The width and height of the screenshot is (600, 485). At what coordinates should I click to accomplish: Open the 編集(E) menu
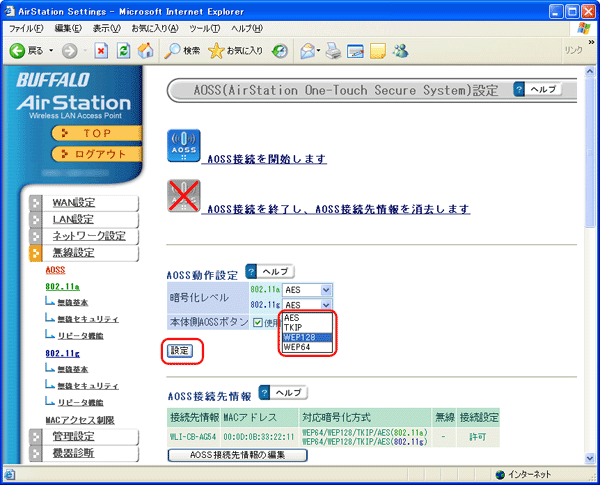click(x=68, y=28)
